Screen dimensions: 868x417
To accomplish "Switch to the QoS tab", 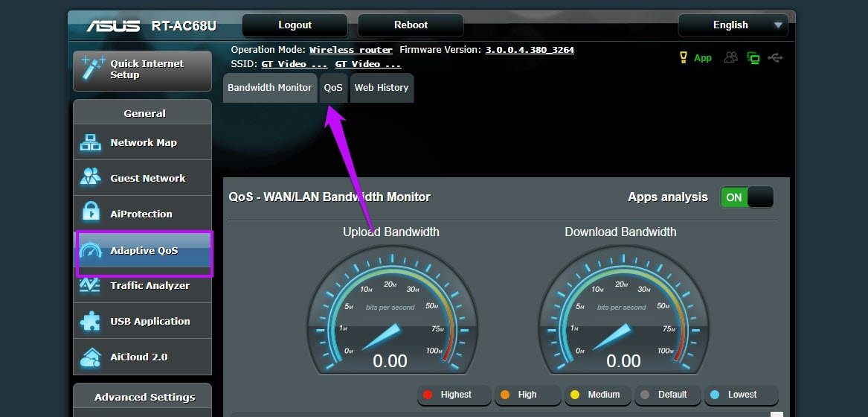I will [333, 88].
